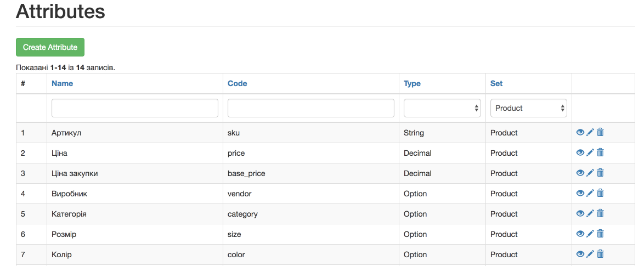The height and width of the screenshot is (266, 644).
Task: Focus the Code filter text field
Action: click(x=310, y=108)
